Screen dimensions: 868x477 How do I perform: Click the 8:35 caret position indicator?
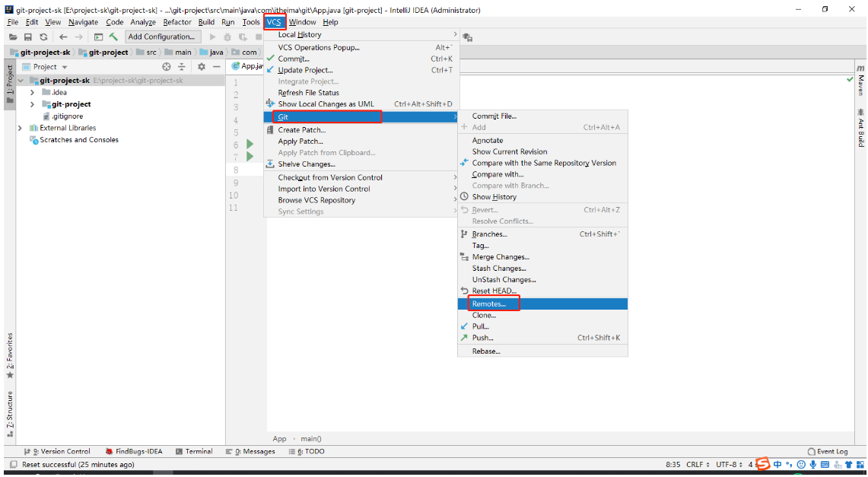672,464
